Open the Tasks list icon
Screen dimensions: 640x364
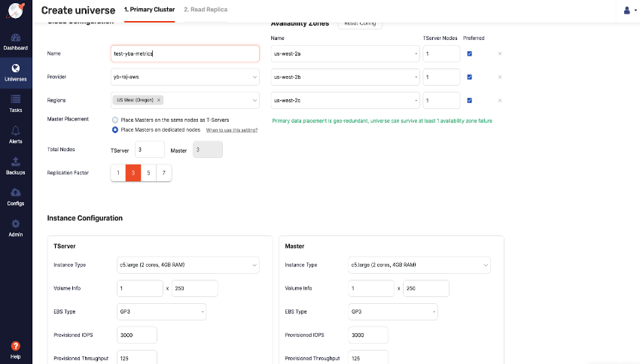[x=16, y=99]
